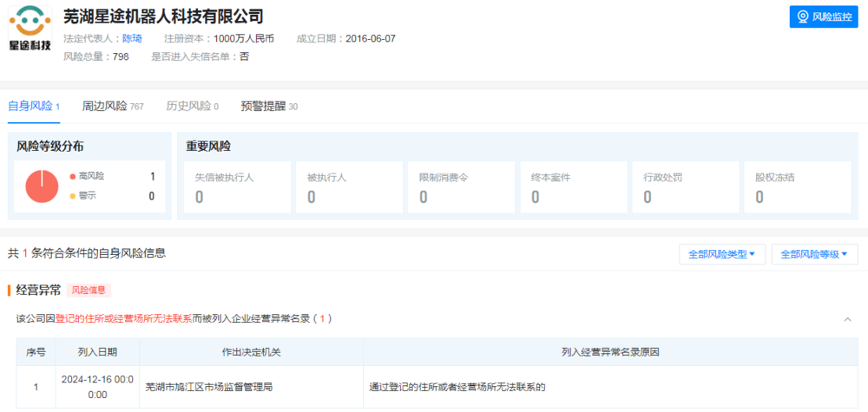Click the 星途科技 company logo

(30, 29)
